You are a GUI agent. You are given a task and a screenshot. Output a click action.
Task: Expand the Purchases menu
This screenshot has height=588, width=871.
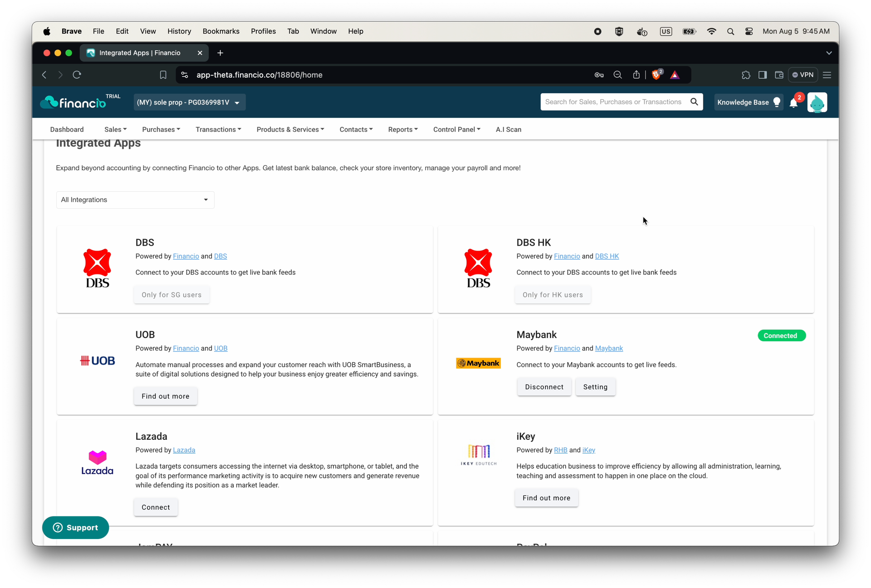coord(161,130)
